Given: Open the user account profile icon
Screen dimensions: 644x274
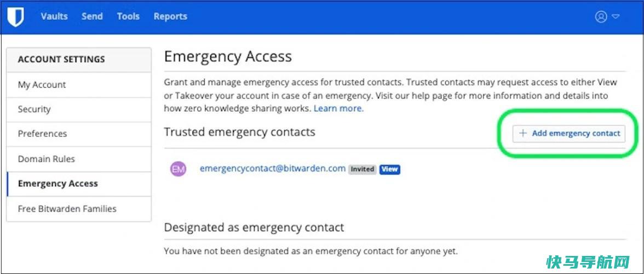Looking at the screenshot, I should click(601, 17).
